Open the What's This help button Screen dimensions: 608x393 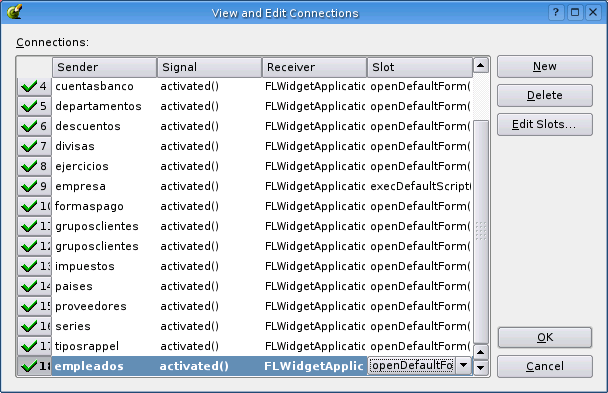pyautogui.click(x=556, y=12)
